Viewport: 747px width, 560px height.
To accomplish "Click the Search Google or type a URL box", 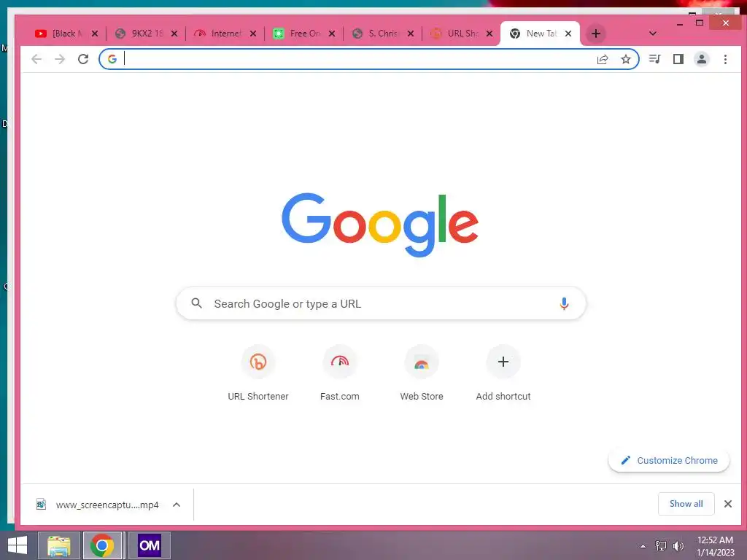I will click(x=381, y=303).
